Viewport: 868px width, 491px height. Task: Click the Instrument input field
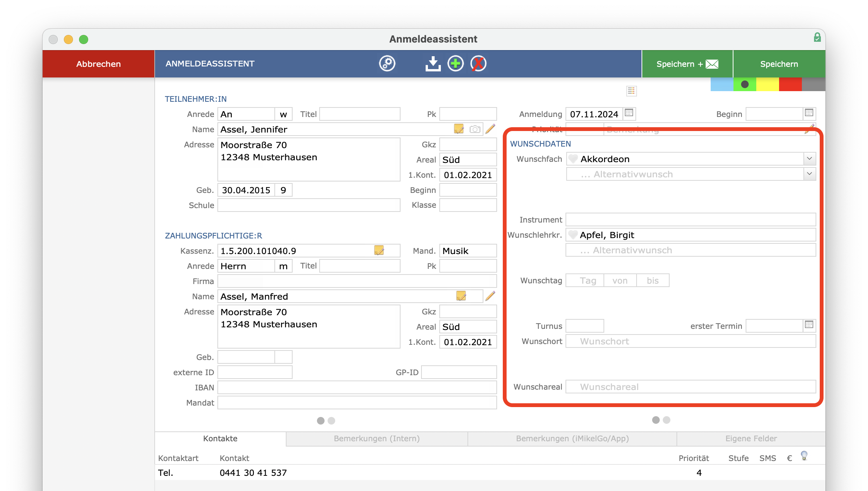coord(691,219)
